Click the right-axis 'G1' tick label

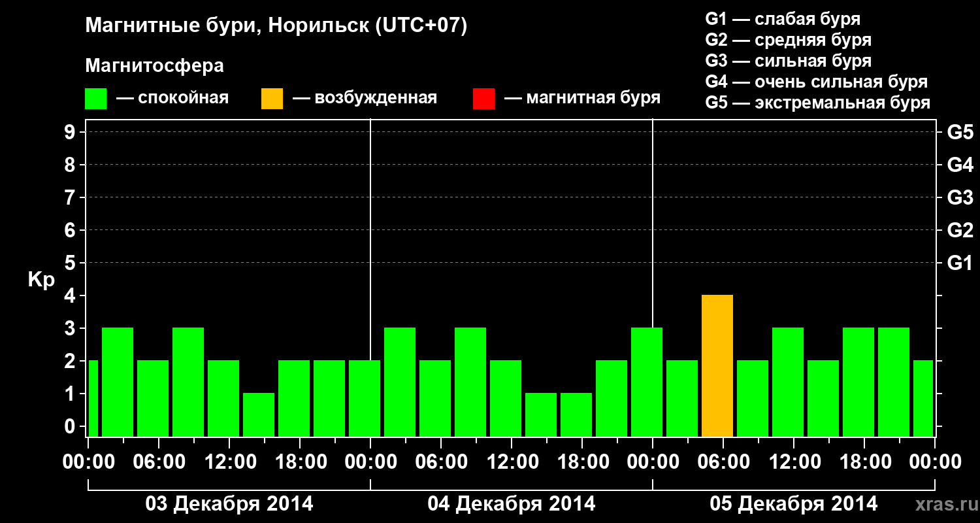960,263
